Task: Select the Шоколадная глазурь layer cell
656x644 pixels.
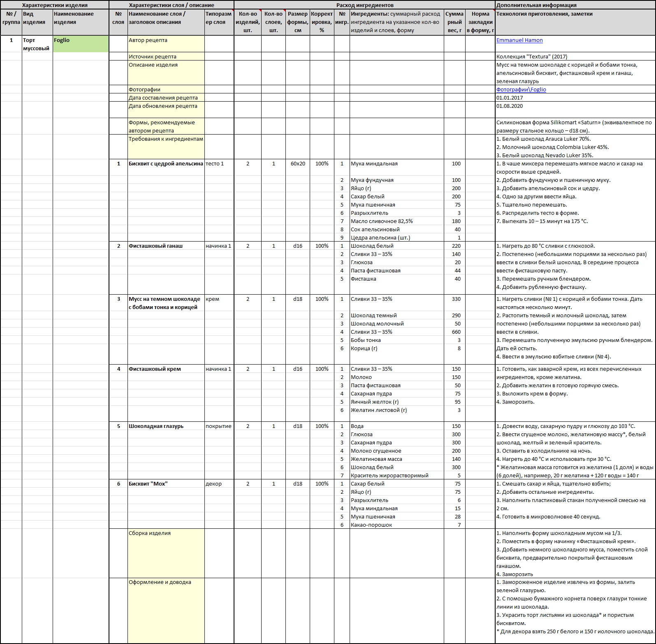Action: click(166, 426)
